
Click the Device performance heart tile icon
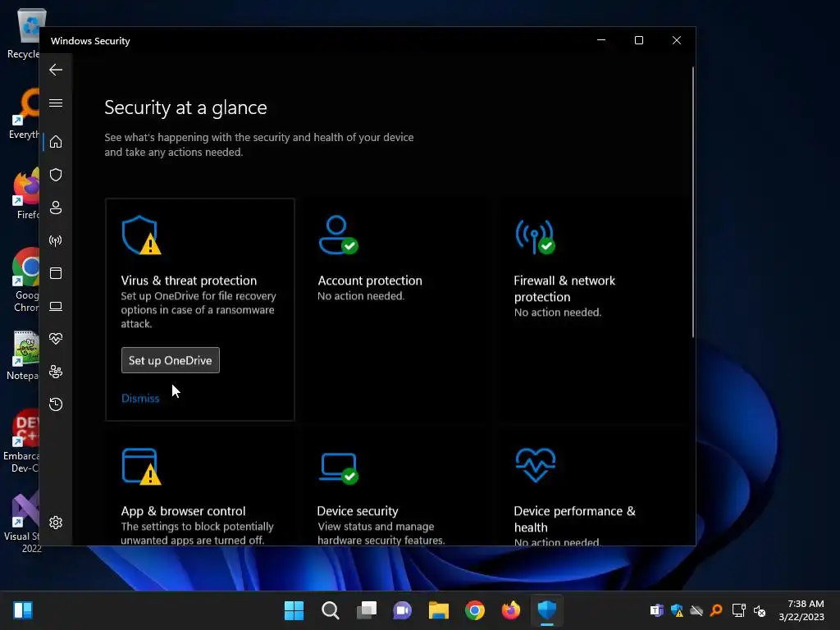click(x=535, y=465)
